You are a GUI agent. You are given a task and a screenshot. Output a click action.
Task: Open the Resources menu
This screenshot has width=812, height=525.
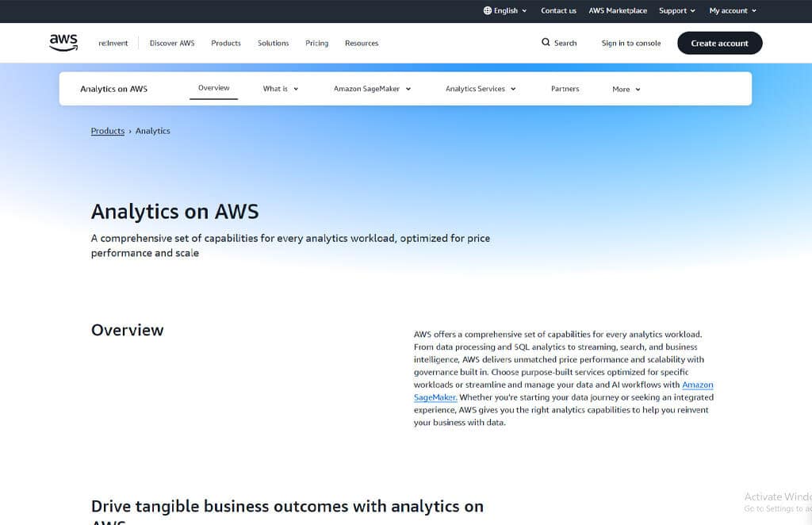click(362, 43)
